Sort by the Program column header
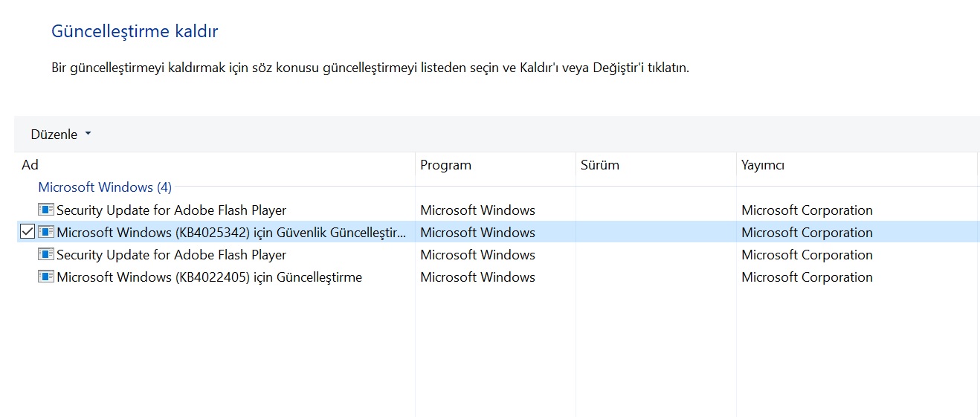Screen dimensions: 980x417 pyautogui.click(x=445, y=165)
